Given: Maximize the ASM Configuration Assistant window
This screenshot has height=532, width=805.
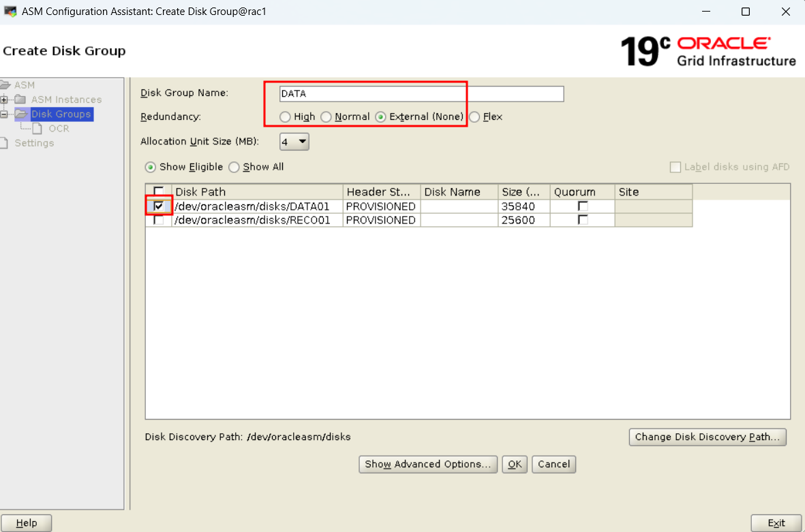Looking at the screenshot, I should (x=746, y=12).
